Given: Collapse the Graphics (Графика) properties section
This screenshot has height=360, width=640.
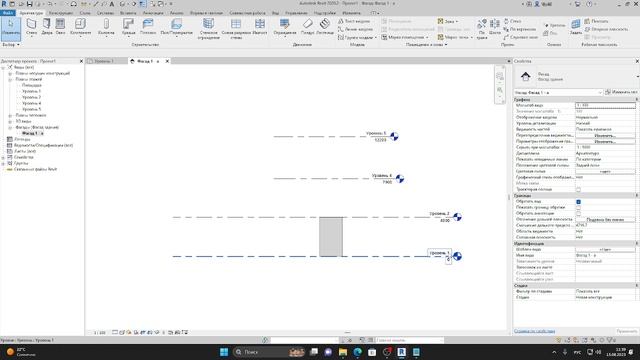Looking at the screenshot, I should [637, 100].
